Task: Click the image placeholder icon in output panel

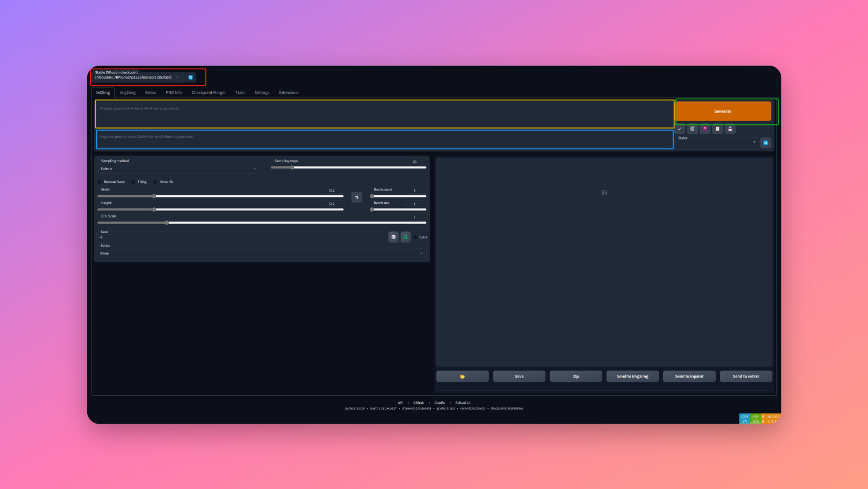Action: (x=604, y=193)
